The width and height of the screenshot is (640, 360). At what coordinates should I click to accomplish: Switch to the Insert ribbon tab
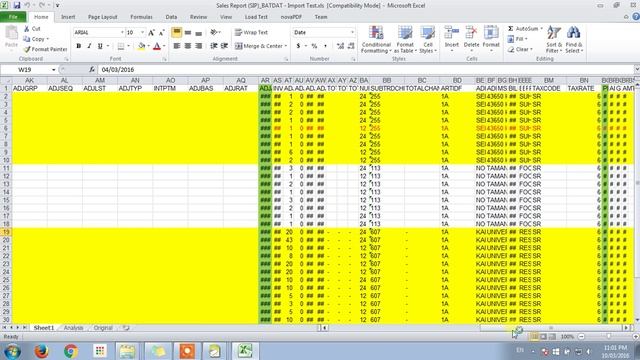(x=68, y=17)
